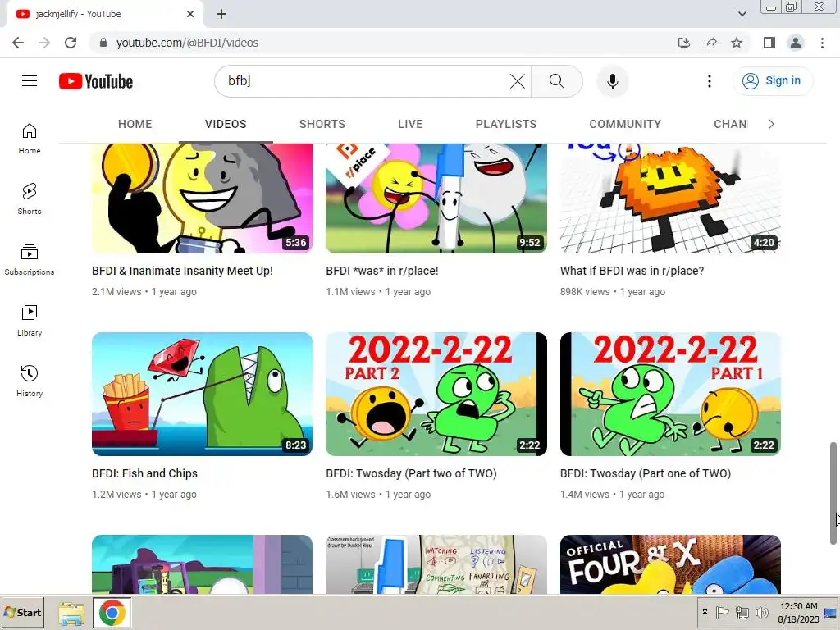Click '2.1M views' under Meet Up video
Screen dimensions: 840x630
click(116, 292)
